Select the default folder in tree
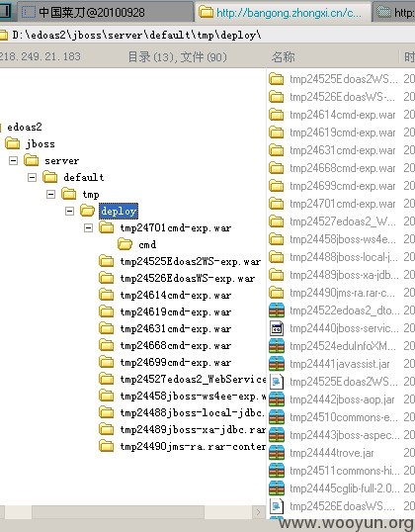Viewport: 415px width, 532px height. pyautogui.click(x=83, y=177)
